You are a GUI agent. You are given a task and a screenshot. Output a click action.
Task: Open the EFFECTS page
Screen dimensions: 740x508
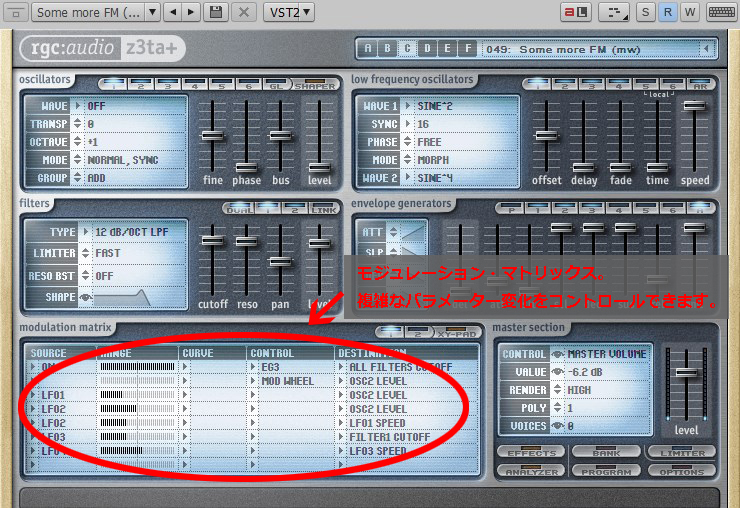531,452
